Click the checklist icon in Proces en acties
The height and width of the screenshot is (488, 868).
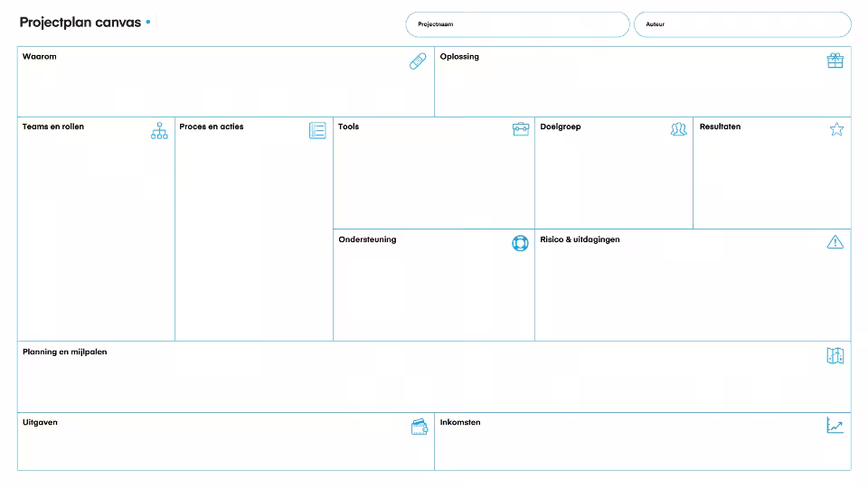tap(317, 131)
